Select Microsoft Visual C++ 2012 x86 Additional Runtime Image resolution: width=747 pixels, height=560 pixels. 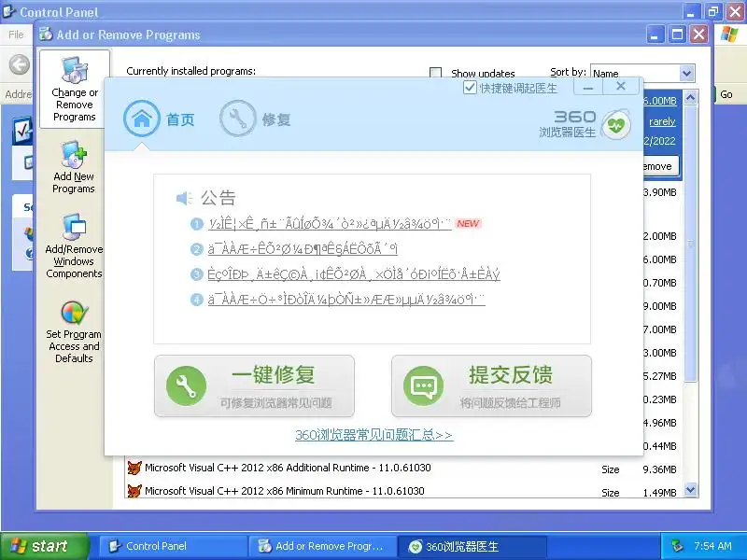coord(288,468)
